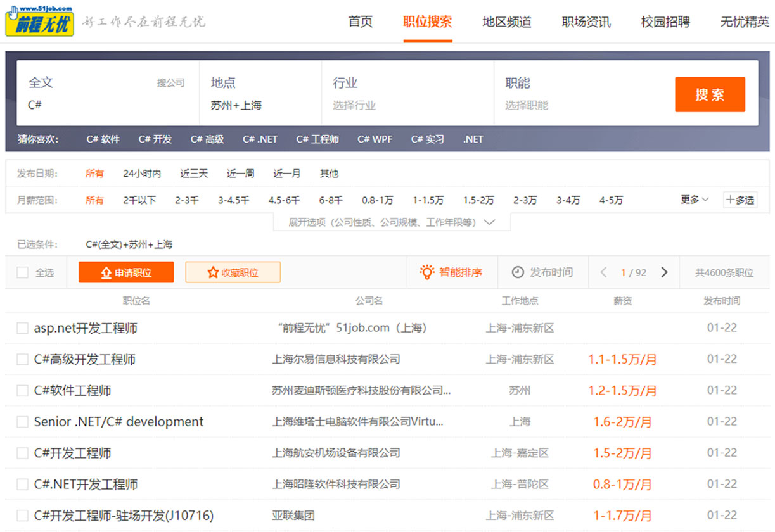Viewport: 775px width, 532px height.
Task: Filter publish date by 其他
Action: 329,174
